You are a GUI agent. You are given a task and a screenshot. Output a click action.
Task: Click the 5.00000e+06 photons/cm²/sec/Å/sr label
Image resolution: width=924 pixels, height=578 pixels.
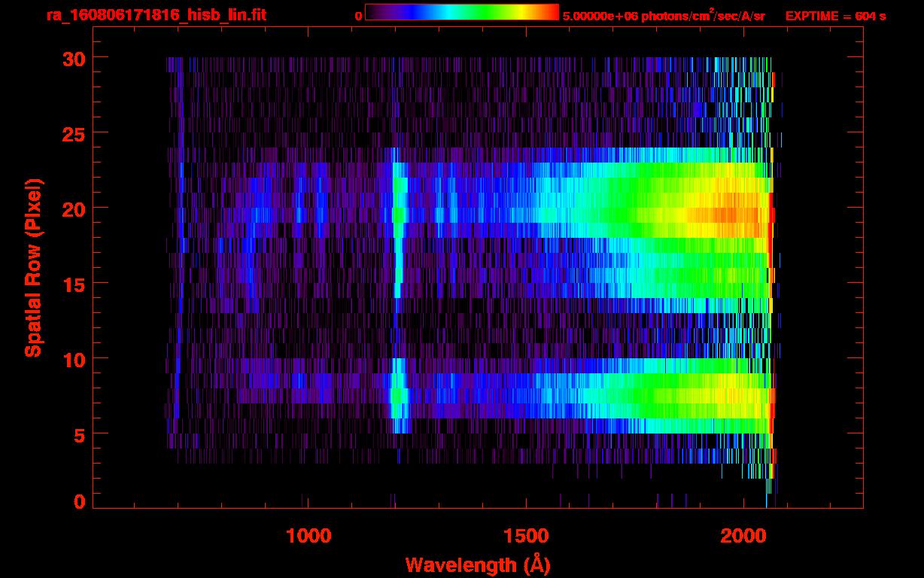point(664,15)
